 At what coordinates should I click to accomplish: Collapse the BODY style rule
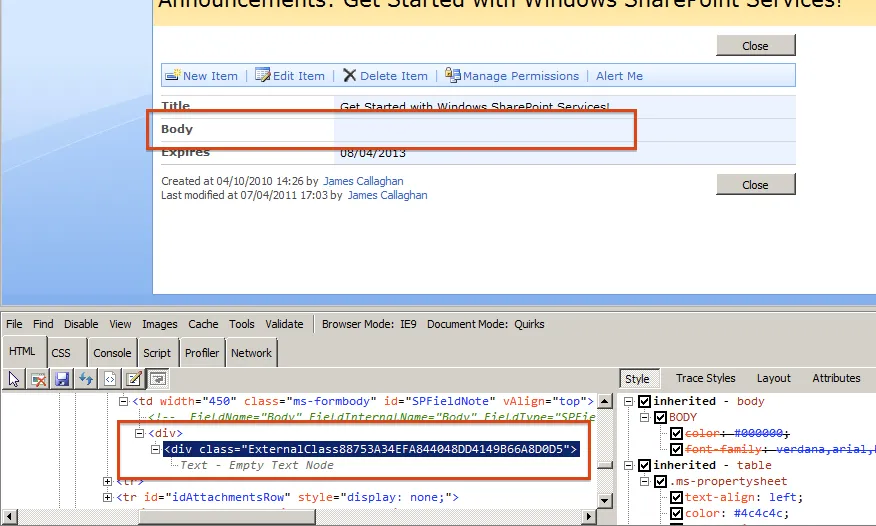point(645,418)
